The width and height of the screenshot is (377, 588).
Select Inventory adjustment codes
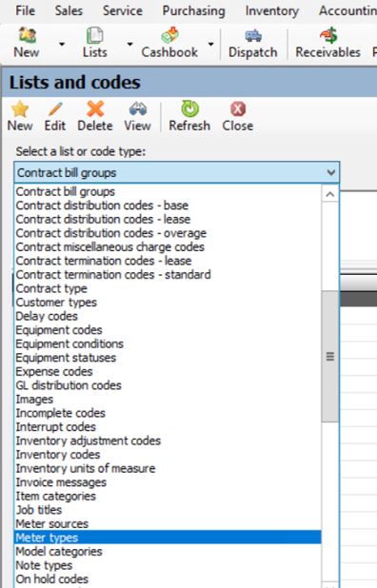168,441
